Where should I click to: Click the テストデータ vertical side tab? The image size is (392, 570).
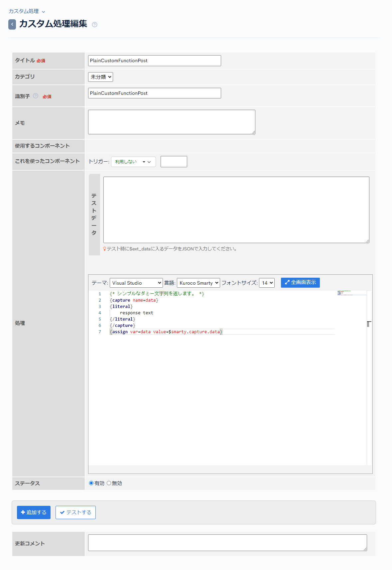pyautogui.click(x=94, y=214)
